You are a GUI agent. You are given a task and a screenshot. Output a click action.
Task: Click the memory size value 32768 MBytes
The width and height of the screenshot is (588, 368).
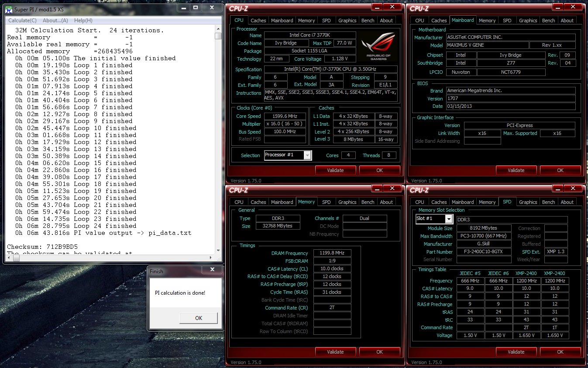point(278,226)
